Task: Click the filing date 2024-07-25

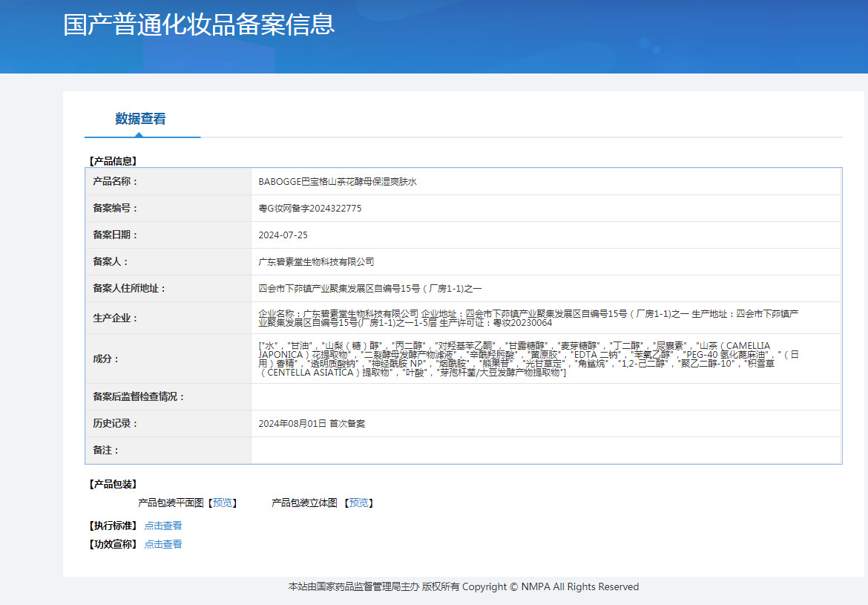Action: tap(283, 235)
